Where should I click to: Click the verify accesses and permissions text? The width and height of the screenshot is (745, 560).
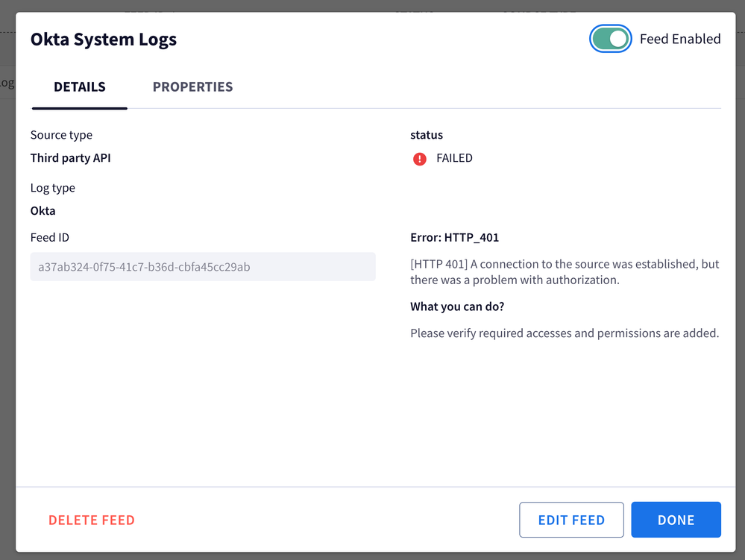(565, 333)
